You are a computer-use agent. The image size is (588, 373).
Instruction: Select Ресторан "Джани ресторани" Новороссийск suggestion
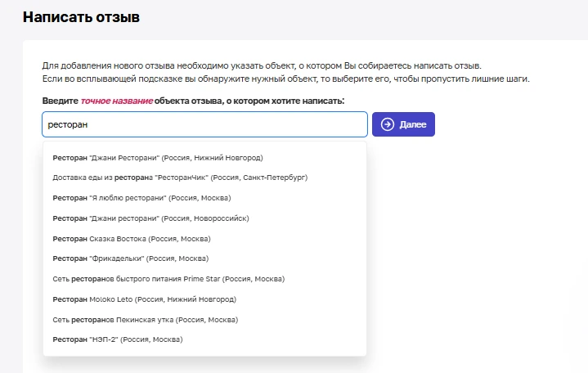pyautogui.click(x=150, y=218)
